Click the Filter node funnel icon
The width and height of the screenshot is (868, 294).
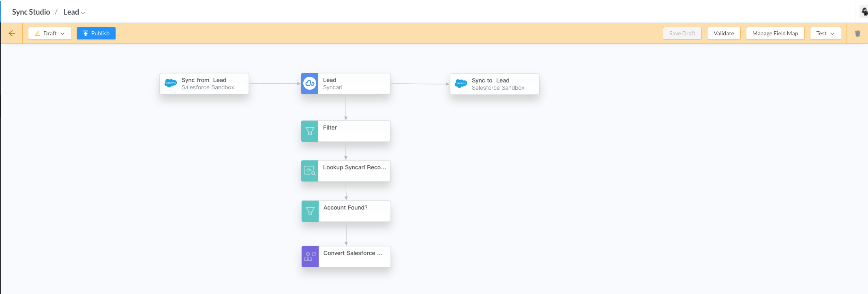coord(310,131)
